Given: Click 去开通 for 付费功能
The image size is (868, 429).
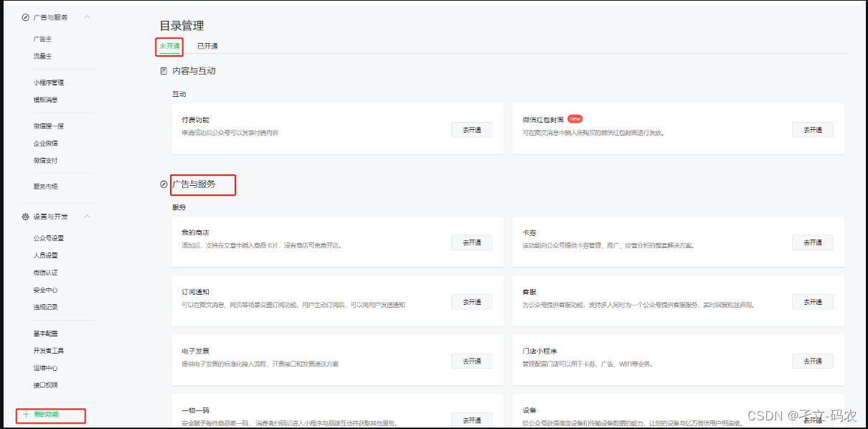Looking at the screenshot, I should (x=471, y=130).
